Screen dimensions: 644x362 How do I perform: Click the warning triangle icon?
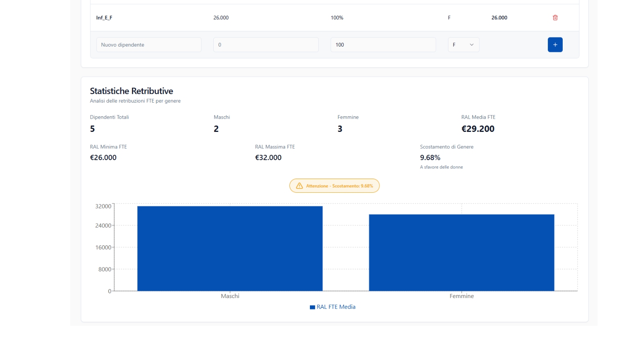click(299, 186)
